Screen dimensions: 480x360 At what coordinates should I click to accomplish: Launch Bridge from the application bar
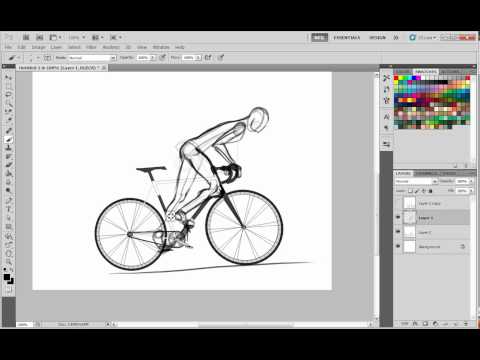click(x=26, y=37)
